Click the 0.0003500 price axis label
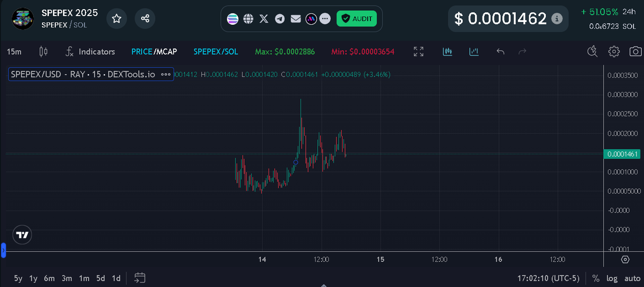The width and height of the screenshot is (644, 287). [x=623, y=76]
